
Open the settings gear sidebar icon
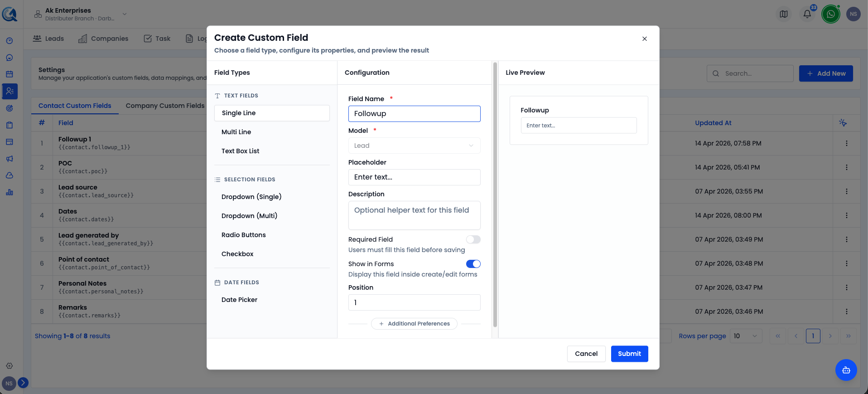[10, 366]
